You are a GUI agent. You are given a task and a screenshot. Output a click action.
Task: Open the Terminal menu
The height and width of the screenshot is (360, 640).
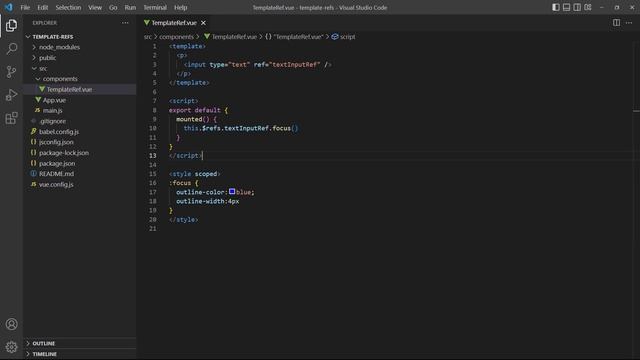coord(155,7)
